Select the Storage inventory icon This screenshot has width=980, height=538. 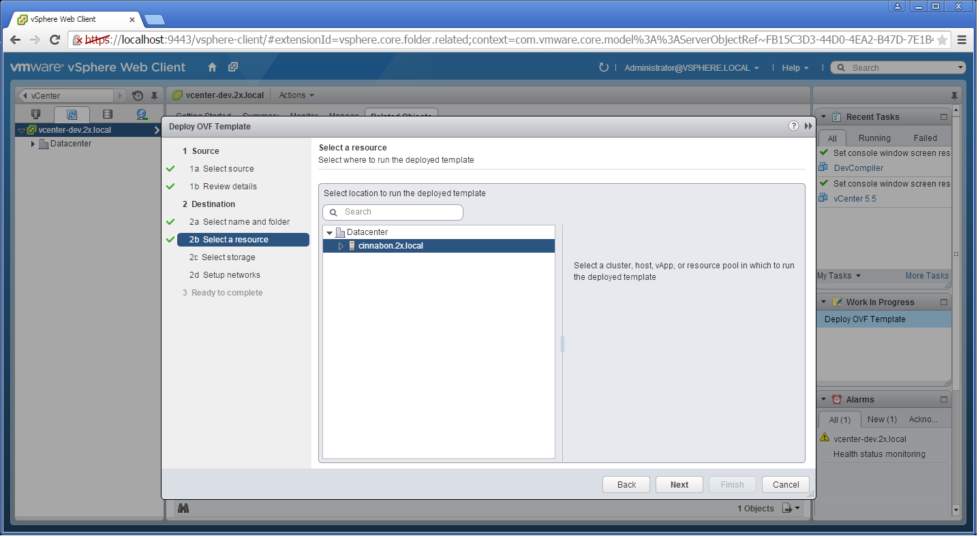(107, 114)
